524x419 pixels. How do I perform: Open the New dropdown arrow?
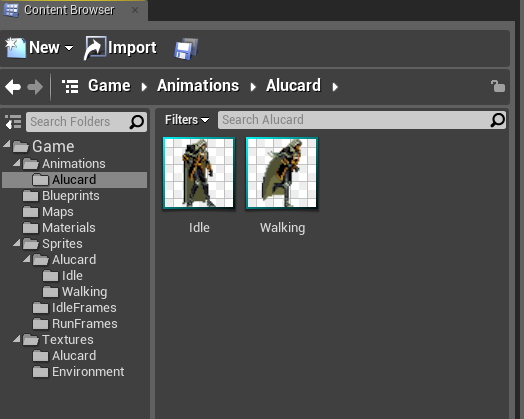69,48
